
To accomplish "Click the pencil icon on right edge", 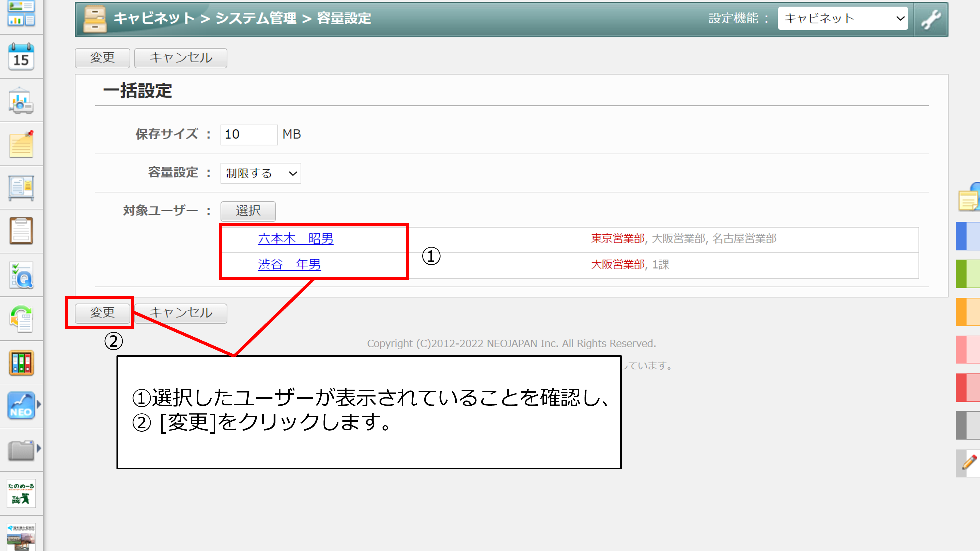I will coord(969,463).
